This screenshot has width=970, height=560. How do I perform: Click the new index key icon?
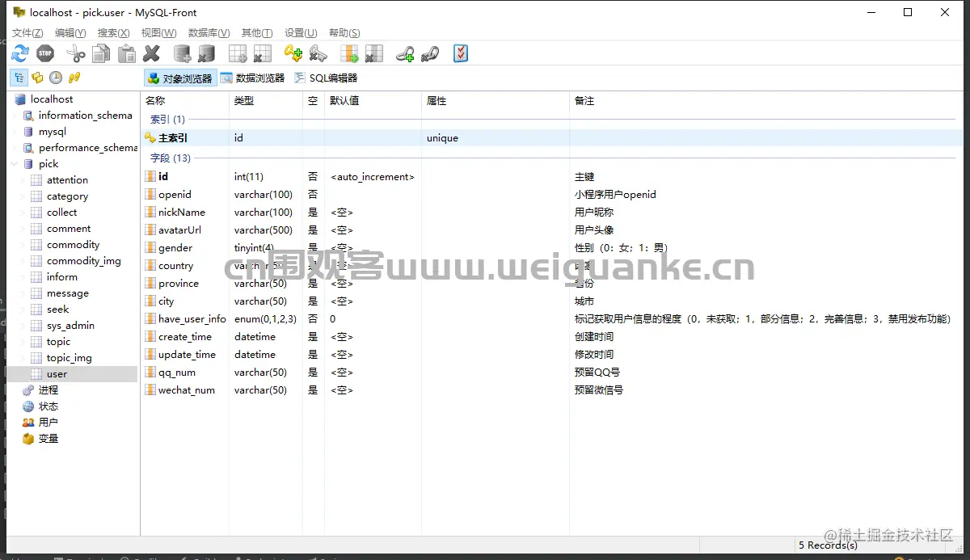click(x=293, y=54)
